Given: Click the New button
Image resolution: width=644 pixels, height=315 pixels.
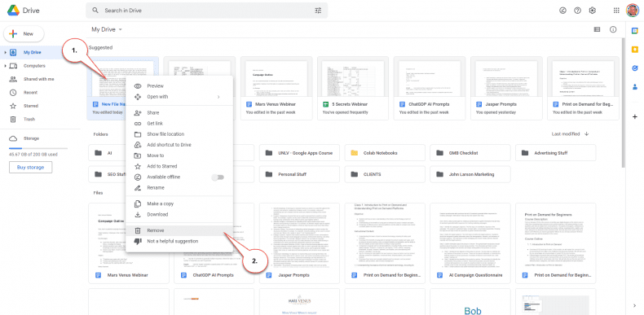Looking at the screenshot, I should 24,34.
